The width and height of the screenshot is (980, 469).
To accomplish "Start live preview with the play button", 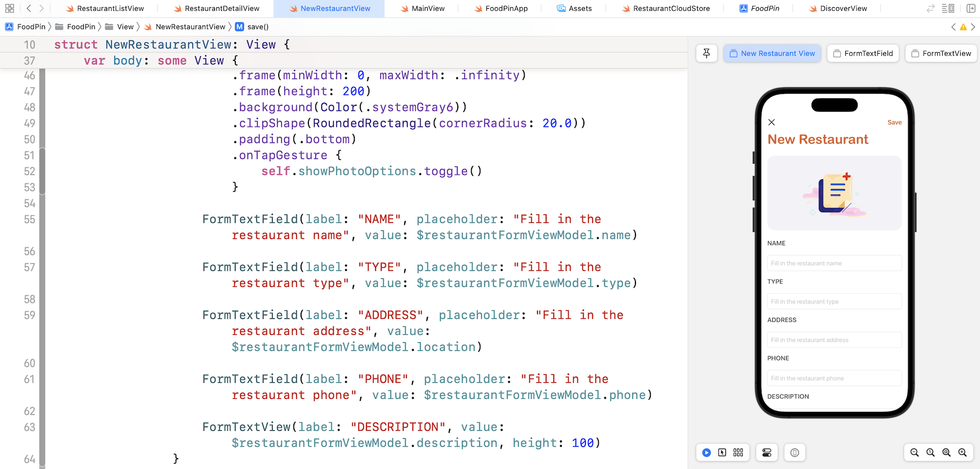I will pyautogui.click(x=706, y=453).
